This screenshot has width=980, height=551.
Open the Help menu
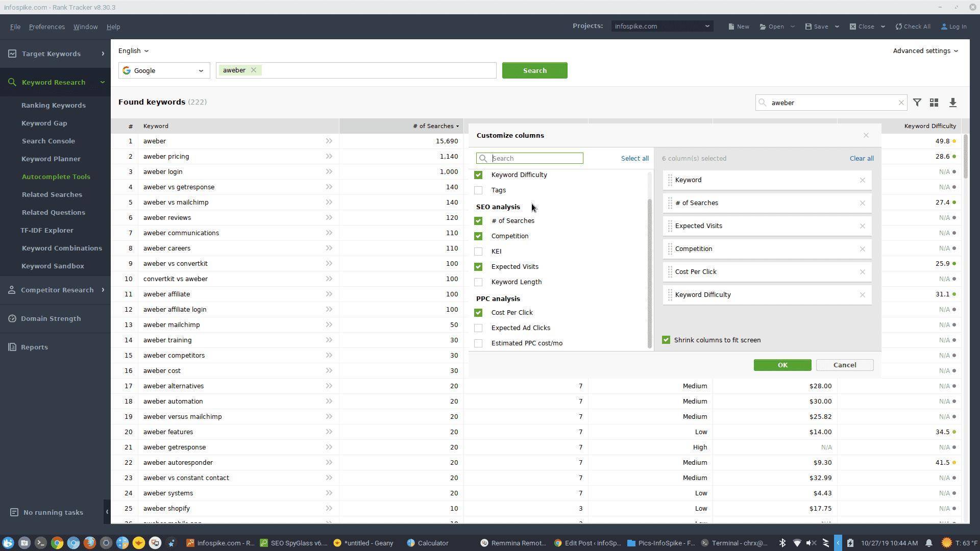(113, 27)
